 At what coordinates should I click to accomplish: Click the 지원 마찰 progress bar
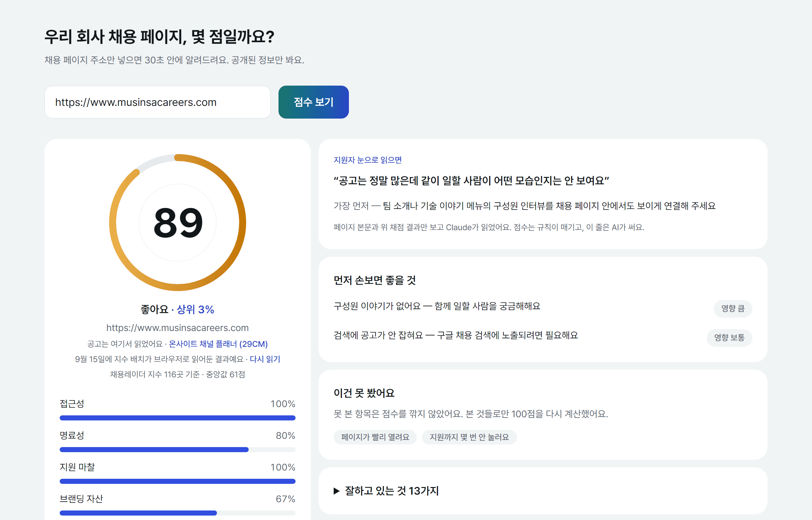coord(178,482)
